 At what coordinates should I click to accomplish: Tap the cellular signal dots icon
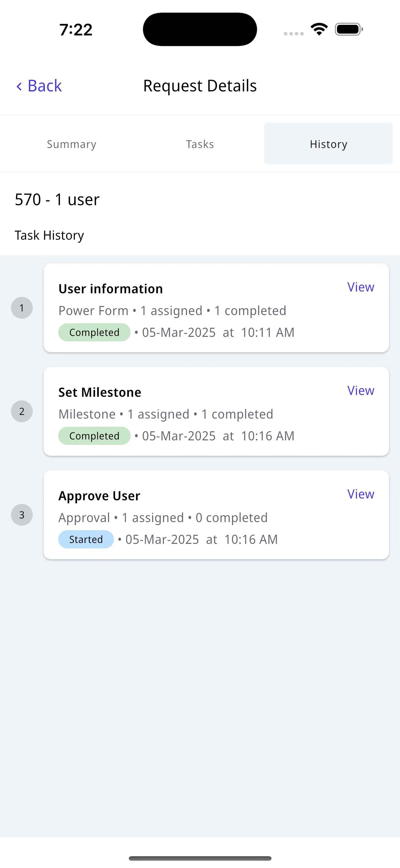pos(294,34)
